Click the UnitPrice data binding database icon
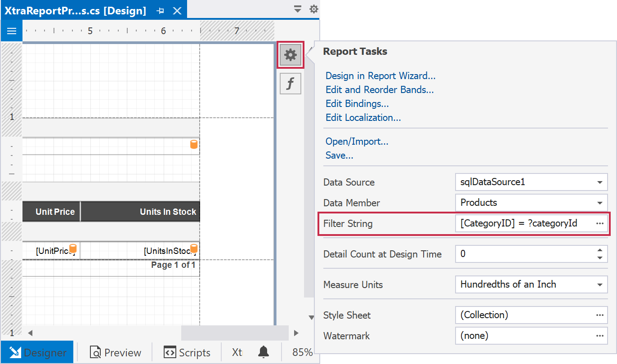This screenshot has height=364, width=617. (73, 249)
